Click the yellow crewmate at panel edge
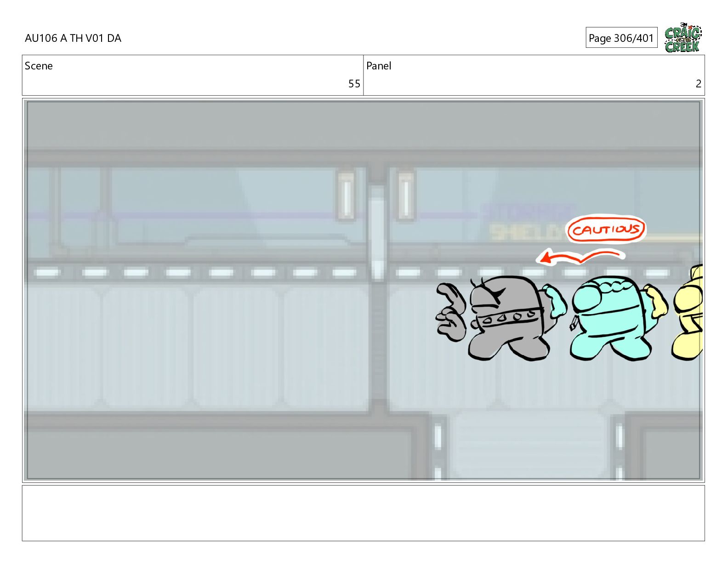The image size is (728, 563). [x=687, y=313]
